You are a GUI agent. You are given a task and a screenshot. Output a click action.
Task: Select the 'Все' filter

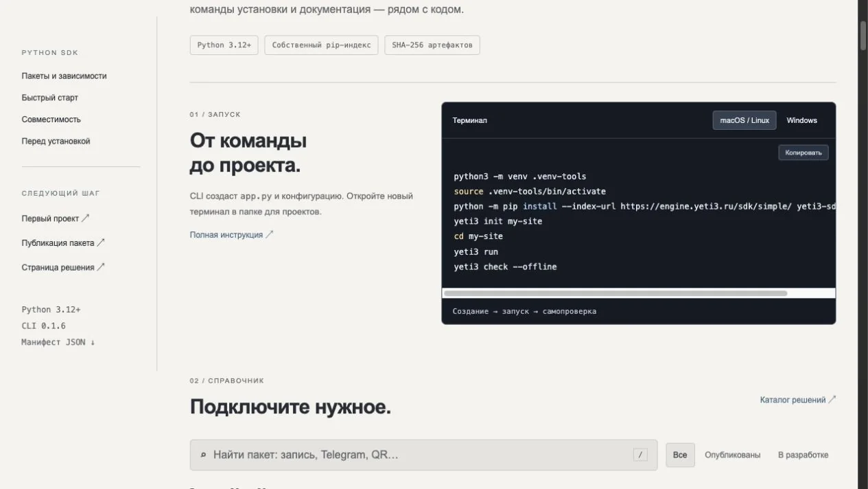(x=680, y=455)
